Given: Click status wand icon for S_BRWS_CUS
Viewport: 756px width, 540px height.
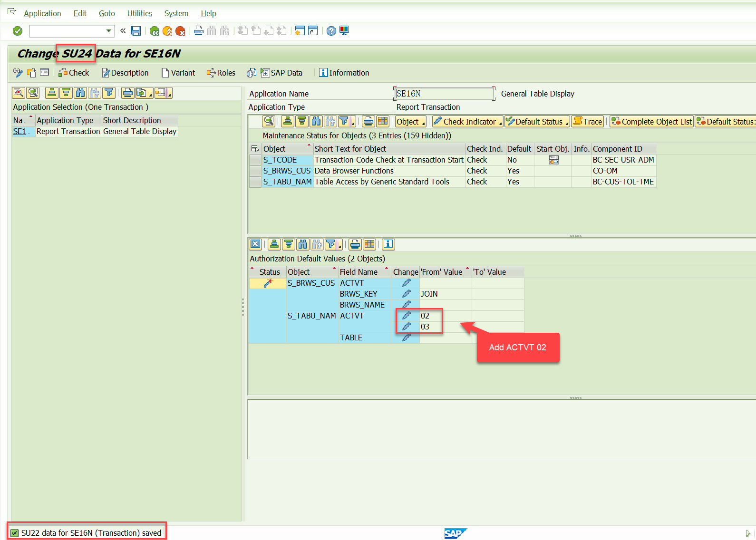Looking at the screenshot, I should click(x=268, y=283).
